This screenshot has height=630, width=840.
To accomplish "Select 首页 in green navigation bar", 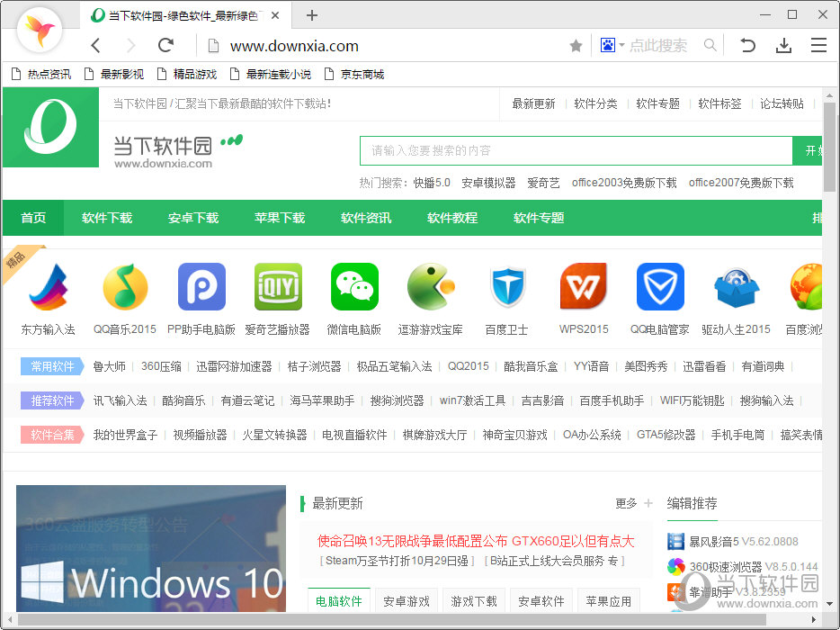I will click(33, 218).
